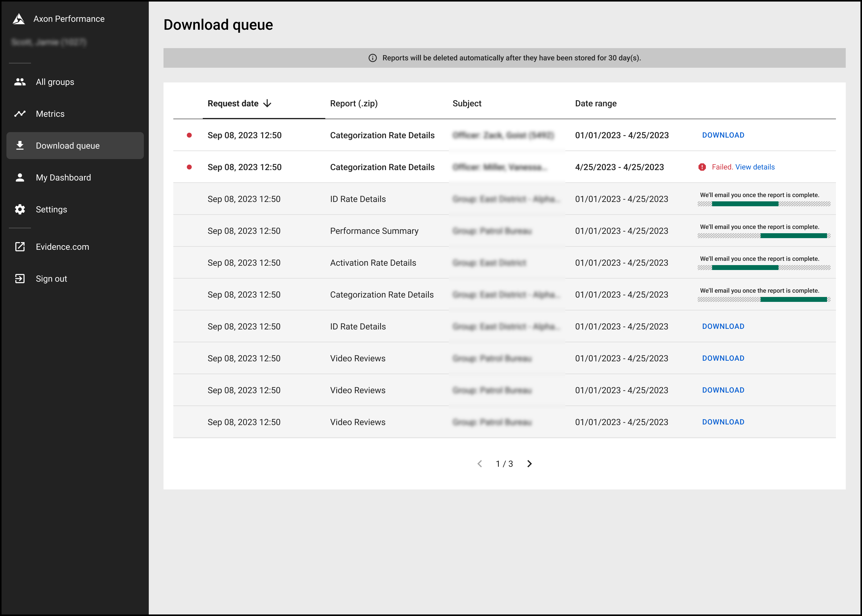Viewport: 862px width, 616px height.
Task: Open My Dashboard via the person icon
Action: point(20,177)
